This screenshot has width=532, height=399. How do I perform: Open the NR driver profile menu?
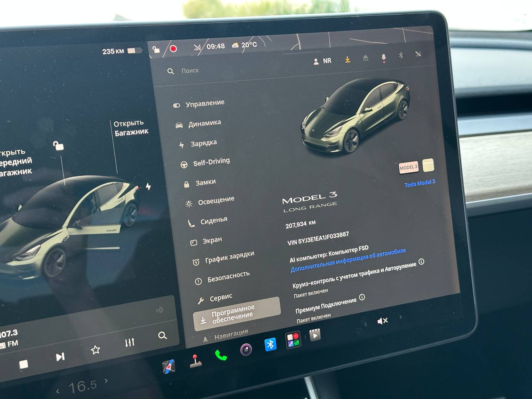[322, 61]
